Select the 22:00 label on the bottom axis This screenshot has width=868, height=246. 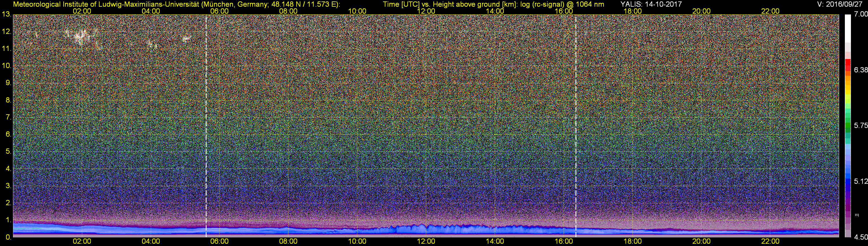pos(770,242)
